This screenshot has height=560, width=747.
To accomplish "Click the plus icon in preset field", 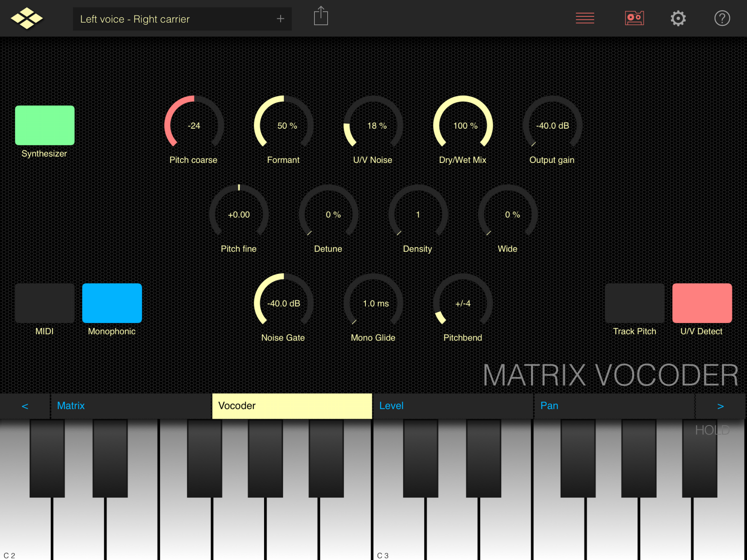I will click(280, 19).
